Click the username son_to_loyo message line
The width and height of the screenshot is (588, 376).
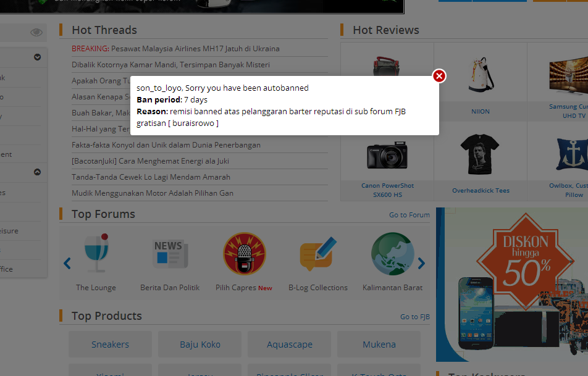pyautogui.click(x=222, y=88)
